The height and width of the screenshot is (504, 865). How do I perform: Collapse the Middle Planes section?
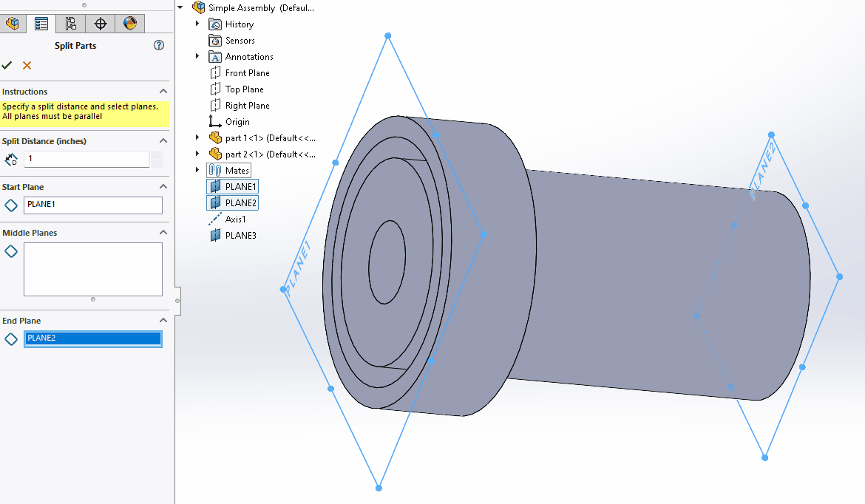163,232
